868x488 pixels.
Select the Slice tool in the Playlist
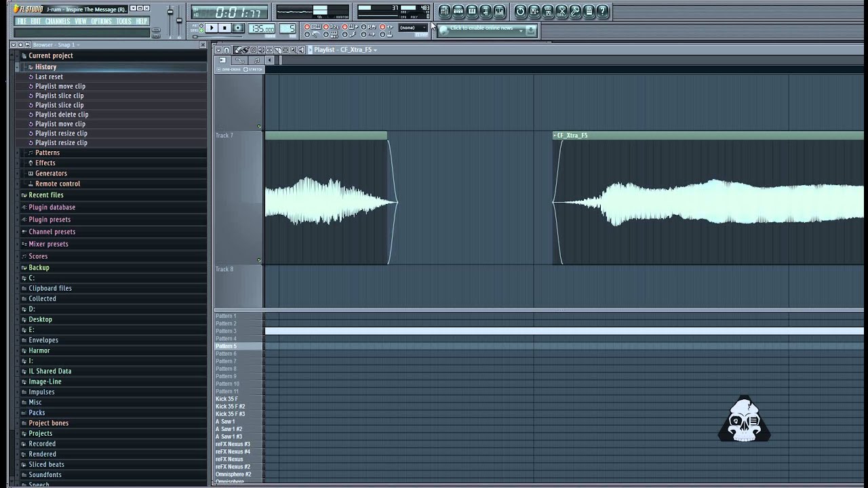[x=277, y=50]
